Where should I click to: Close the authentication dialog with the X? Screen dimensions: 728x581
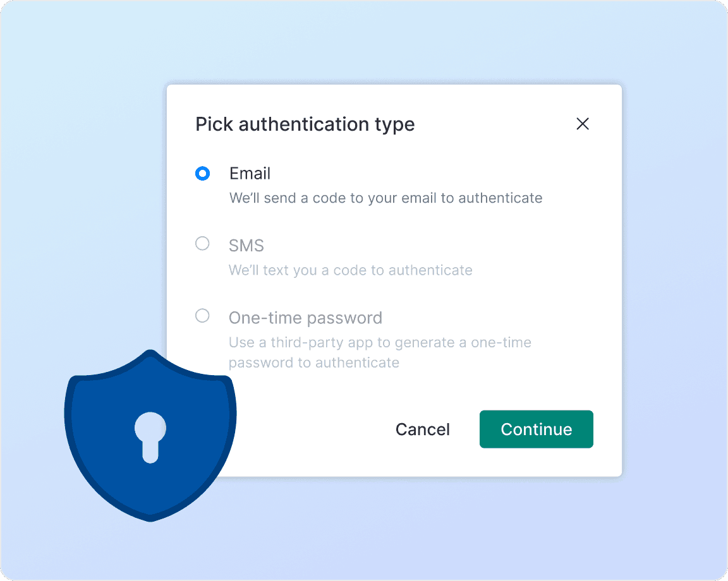[583, 124]
